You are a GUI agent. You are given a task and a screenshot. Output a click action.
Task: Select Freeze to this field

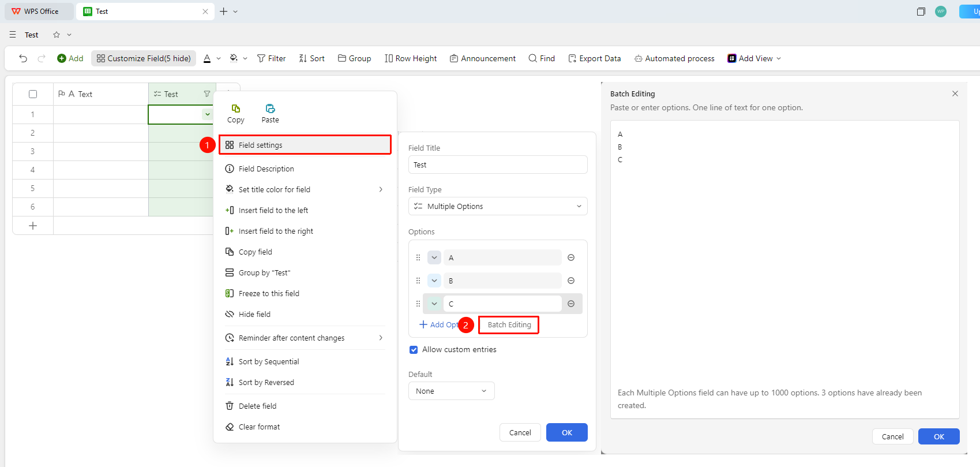[305, 293]
